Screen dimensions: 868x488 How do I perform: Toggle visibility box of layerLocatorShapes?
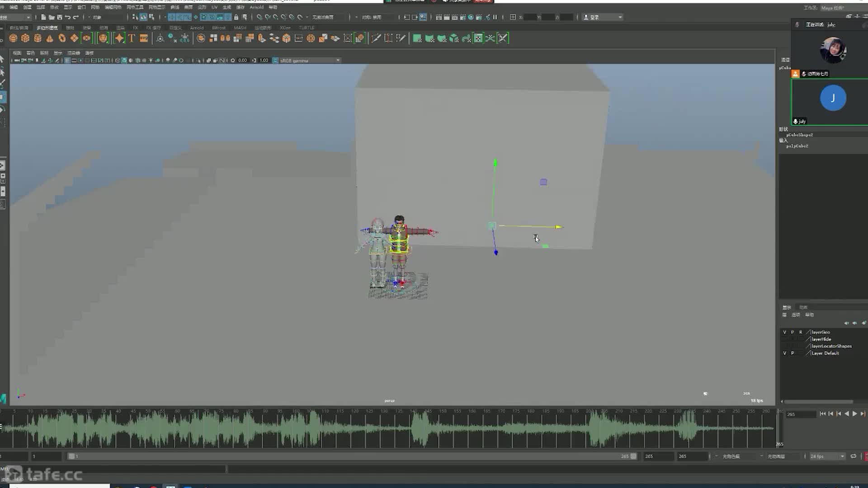point(784,346)
